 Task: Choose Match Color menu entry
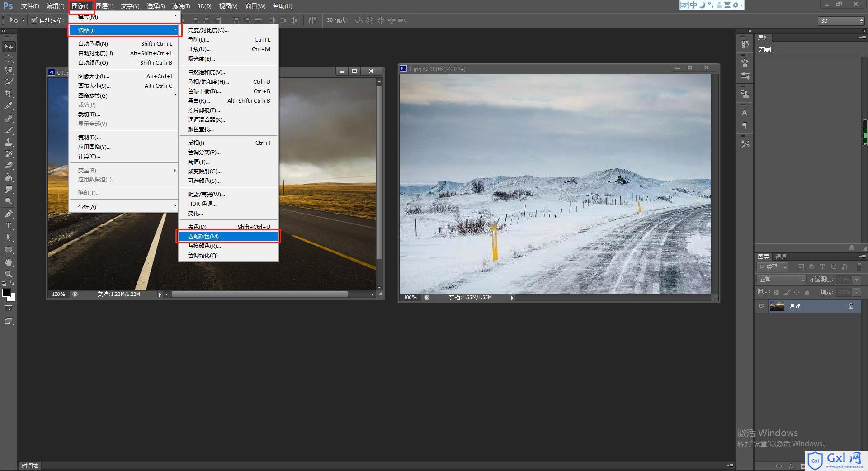(x=228, y=236)
